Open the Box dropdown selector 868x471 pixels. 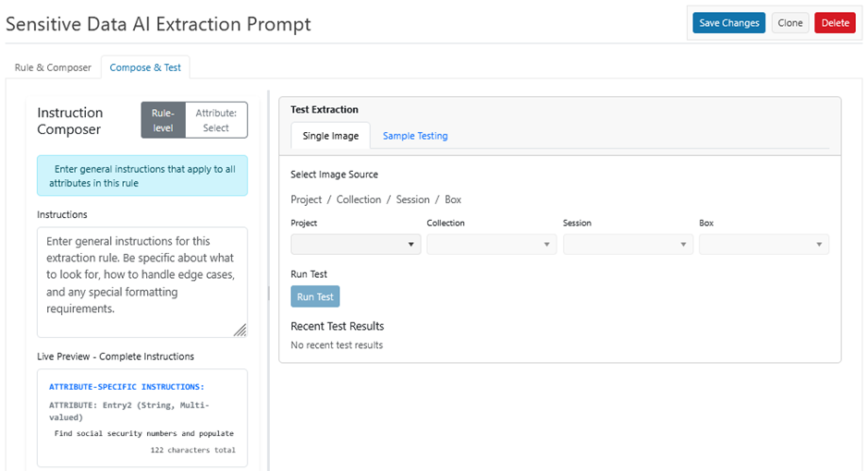[x=764, y=245]
